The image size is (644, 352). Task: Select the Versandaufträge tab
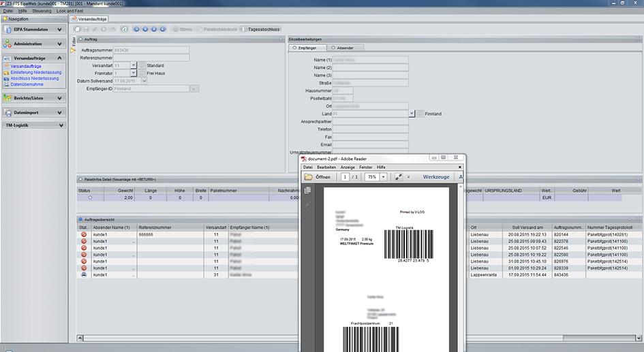coord(89,19)
